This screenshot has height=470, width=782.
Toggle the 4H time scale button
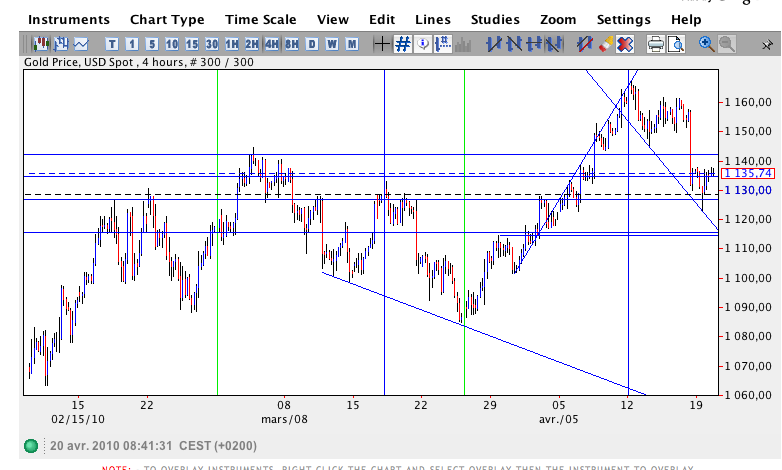(271, 44)
